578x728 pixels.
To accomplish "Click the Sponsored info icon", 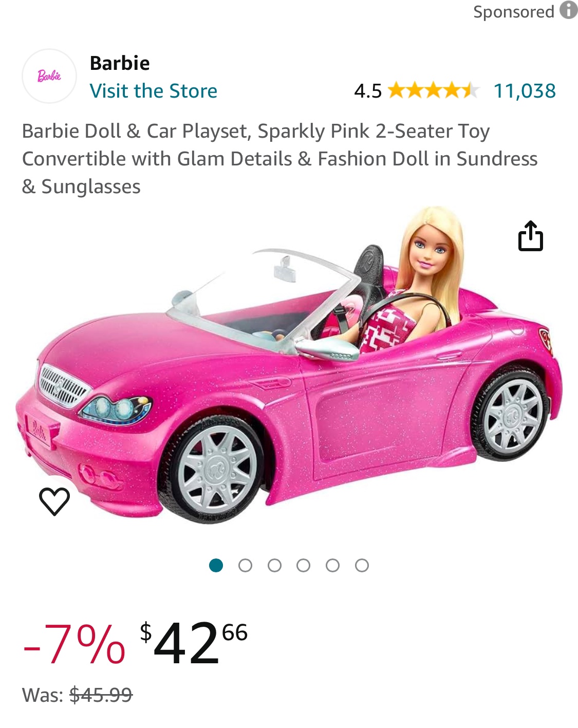I will [568, 10].
